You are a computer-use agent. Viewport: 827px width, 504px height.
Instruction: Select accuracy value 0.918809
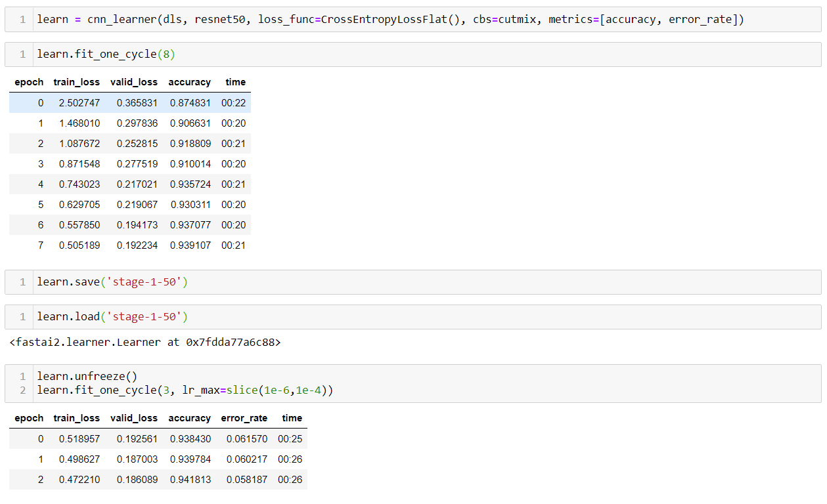[190, 144]
